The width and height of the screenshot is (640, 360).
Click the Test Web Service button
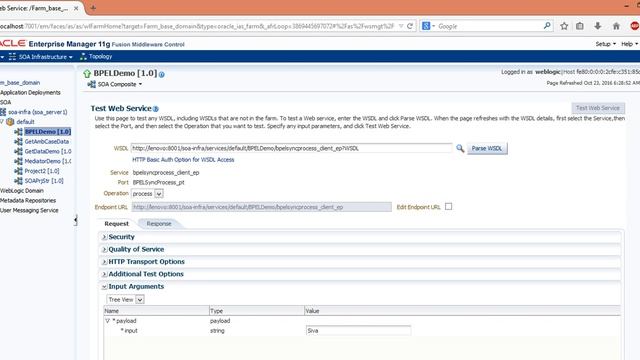click(598, 108)
